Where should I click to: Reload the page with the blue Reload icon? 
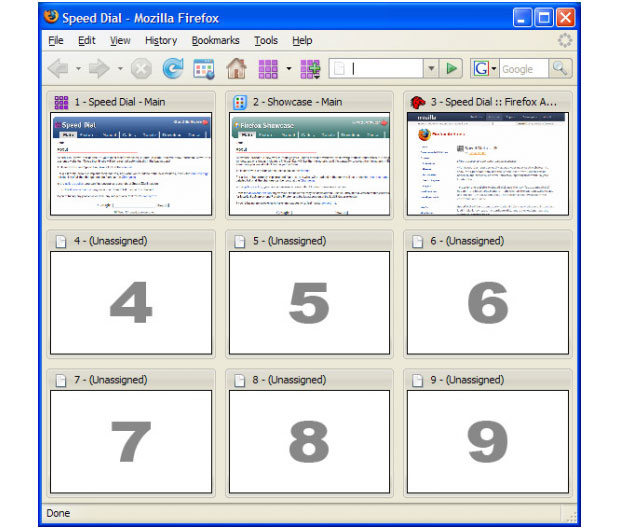[173, 68]
